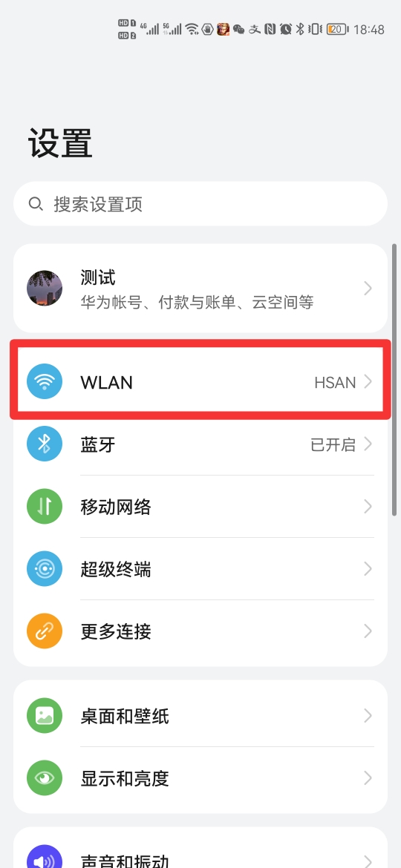Screen dimensions: 401x868
Task: Tap the 桌面和壁纸 picture icon
Action: point(45,717)
